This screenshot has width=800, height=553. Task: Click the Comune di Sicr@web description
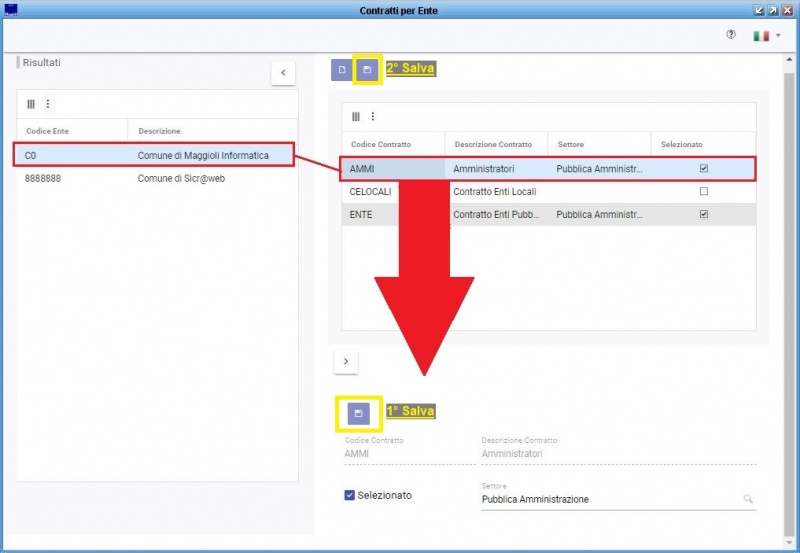pyautogui.click(x=181, y=179)
